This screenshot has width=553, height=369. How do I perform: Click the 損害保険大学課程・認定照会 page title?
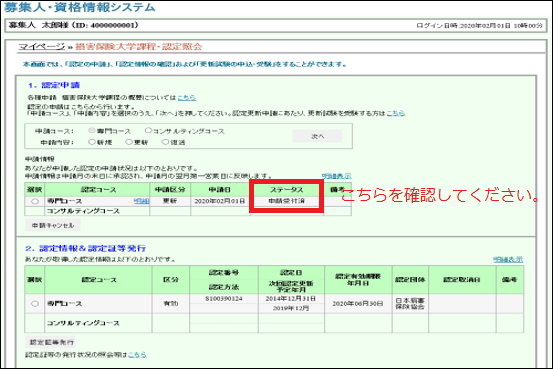(x=139, y=47)
